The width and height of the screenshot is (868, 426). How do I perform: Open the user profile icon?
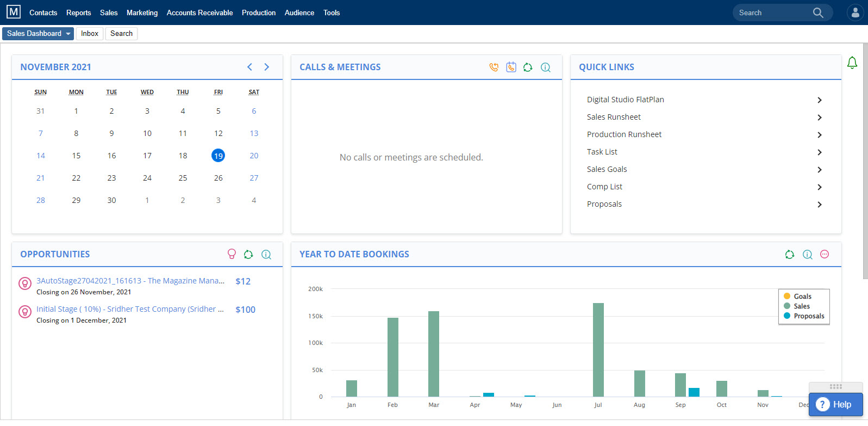click(855, 13)
